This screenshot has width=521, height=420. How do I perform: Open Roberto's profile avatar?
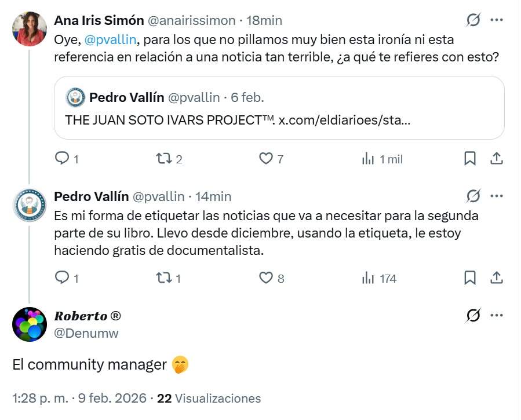[x=29, y=324]
